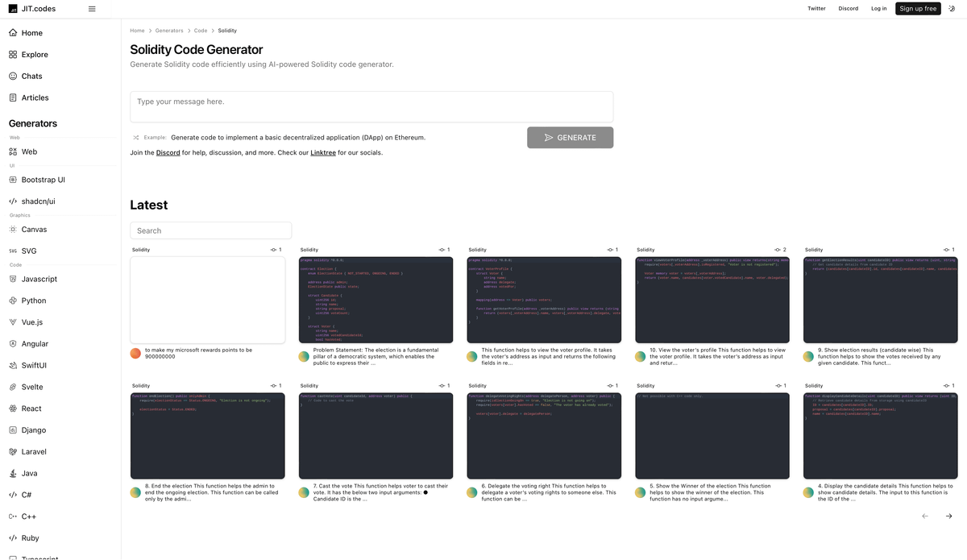Image resolution: width=967 pixels, height=560 pixels.
Task: Follow the Linktree link
Action: point(323,153)
